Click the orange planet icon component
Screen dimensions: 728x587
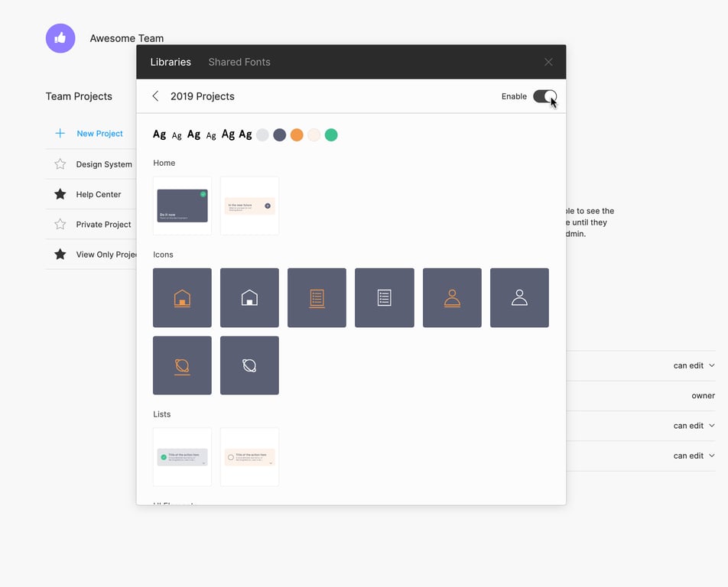coord(182,365)
